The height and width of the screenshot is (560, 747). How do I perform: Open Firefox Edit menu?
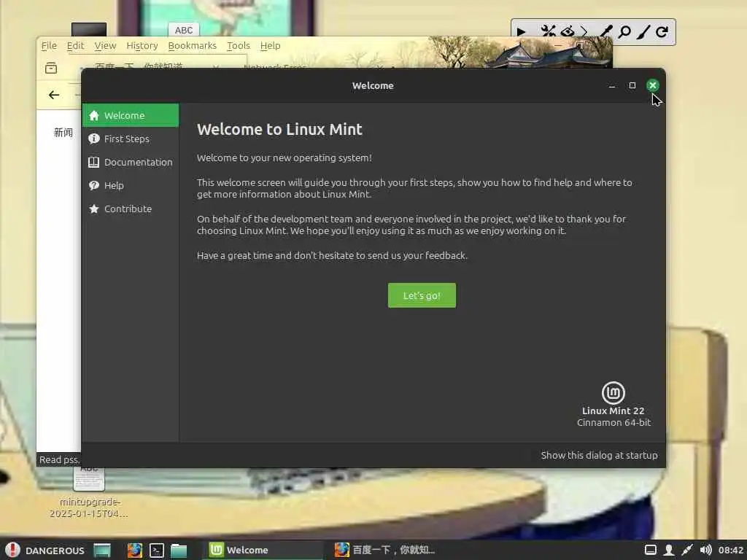75,46
